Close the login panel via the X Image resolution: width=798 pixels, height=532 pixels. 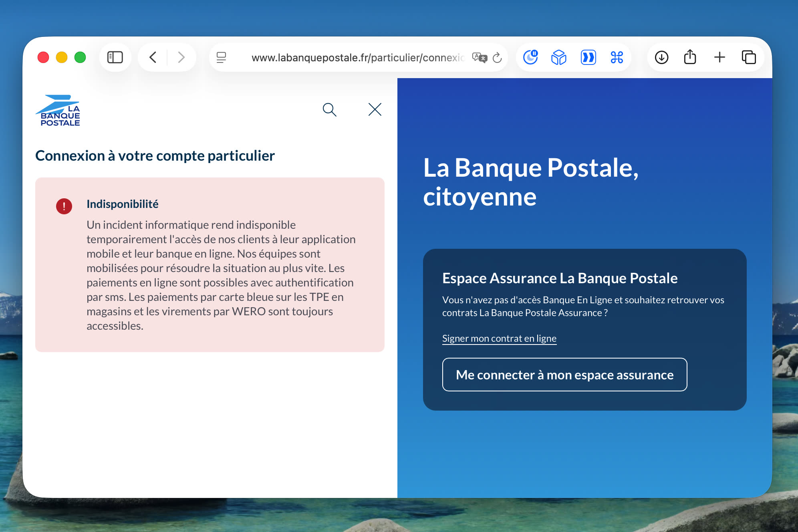pyautogui.click(x=374, y=109)
